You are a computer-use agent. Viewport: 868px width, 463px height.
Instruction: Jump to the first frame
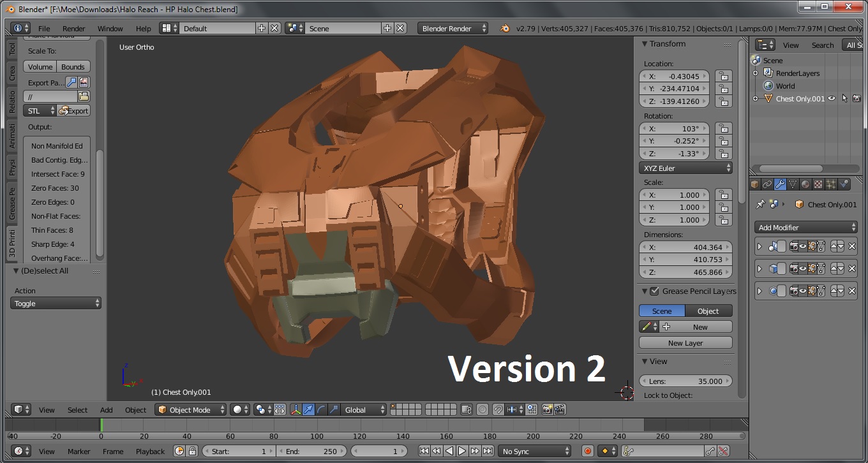pyautogui.click(x=424, y=451)
